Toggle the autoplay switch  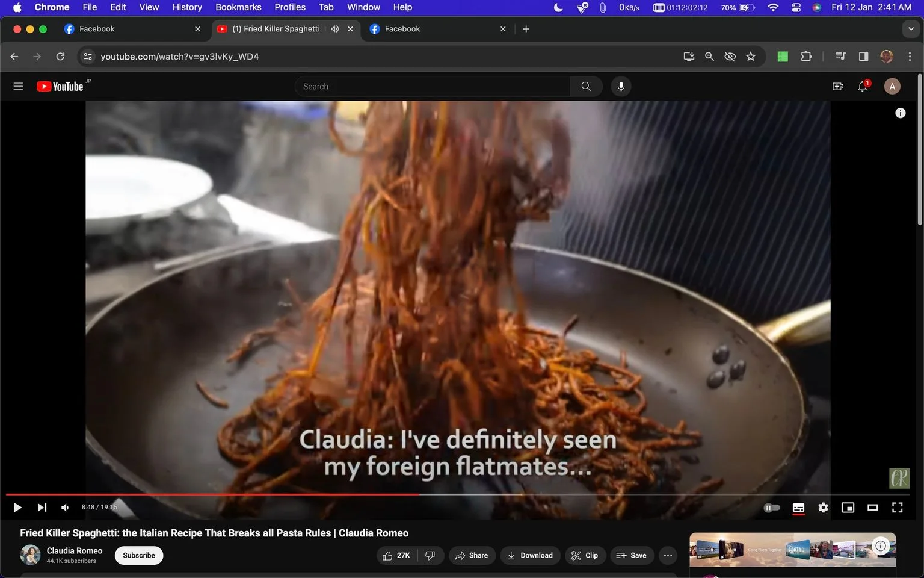coord(772,508)
